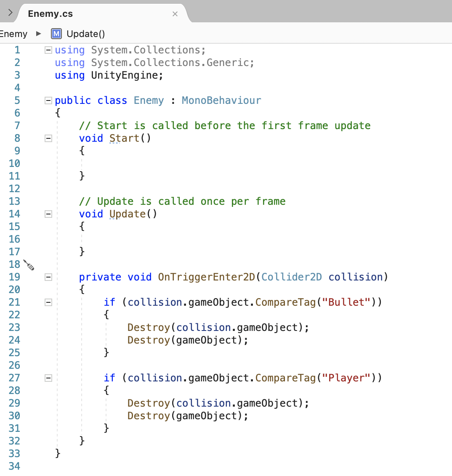The height and width of the screenshot is (476, 452).
Task: Open the Enemy class breadcrumb
Action: click(x=13, y=34)
